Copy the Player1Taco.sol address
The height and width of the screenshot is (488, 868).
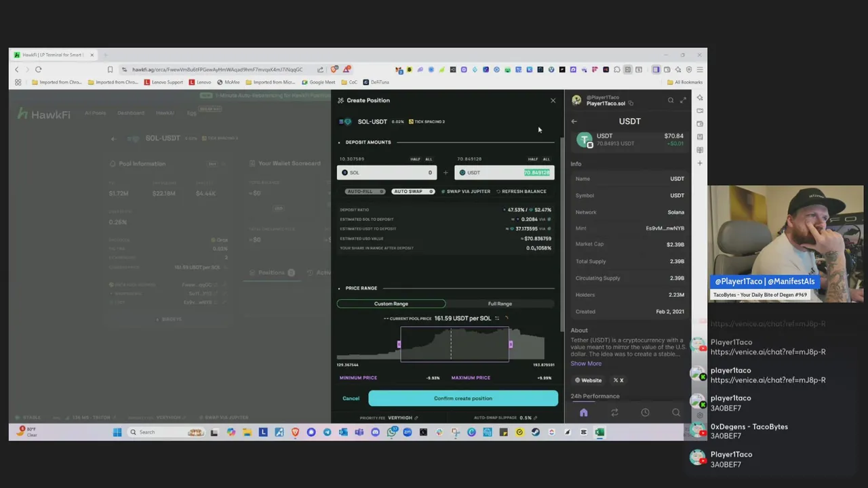coord(631,104)
